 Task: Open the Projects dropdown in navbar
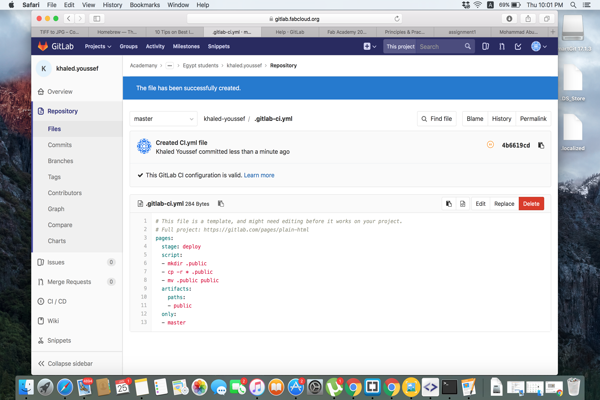point(98,46)
